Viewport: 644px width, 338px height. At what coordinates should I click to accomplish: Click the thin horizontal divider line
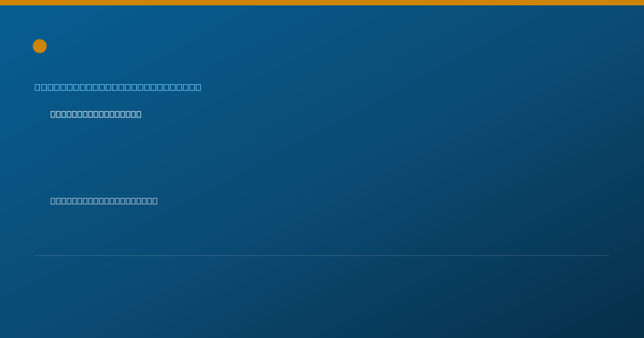(x=322, y=255)
